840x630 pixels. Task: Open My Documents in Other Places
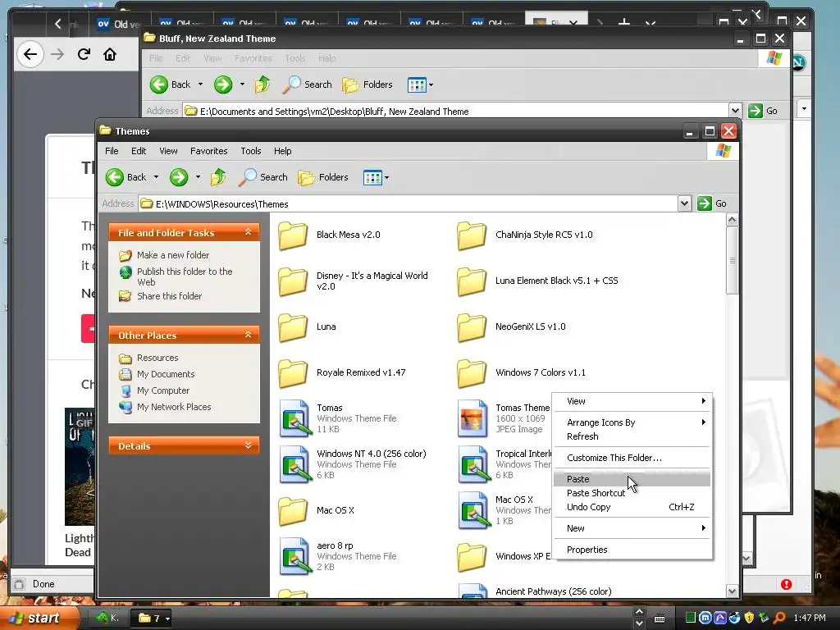click(x=165, y=374)
